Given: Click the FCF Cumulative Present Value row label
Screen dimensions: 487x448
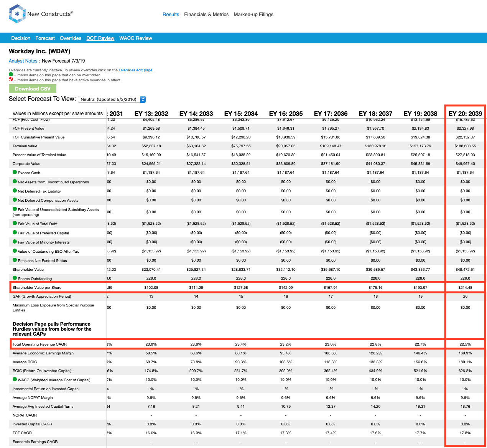Looking at the screenshot, I should [x=38, y=137].
